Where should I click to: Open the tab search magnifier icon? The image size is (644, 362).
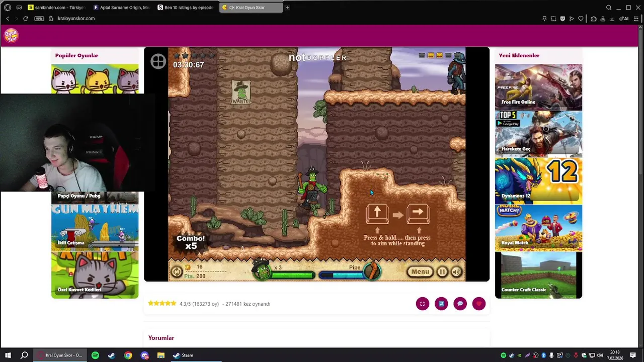point(609,8)
